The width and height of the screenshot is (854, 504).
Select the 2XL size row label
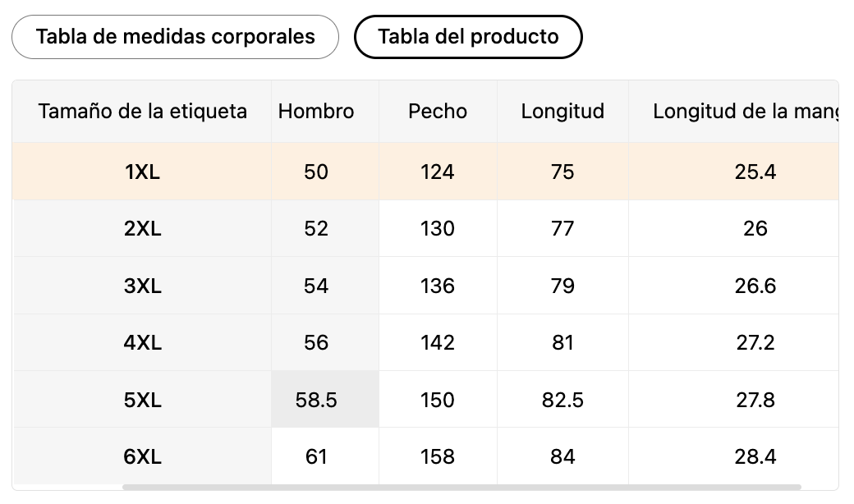142,228
